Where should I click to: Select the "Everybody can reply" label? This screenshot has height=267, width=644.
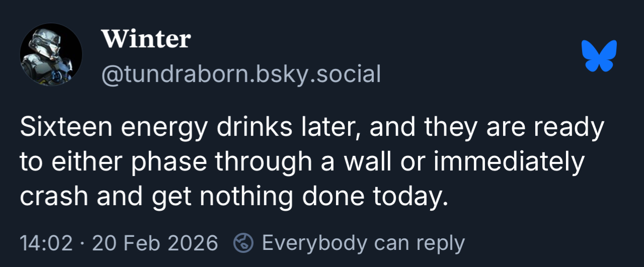point(363,243)
